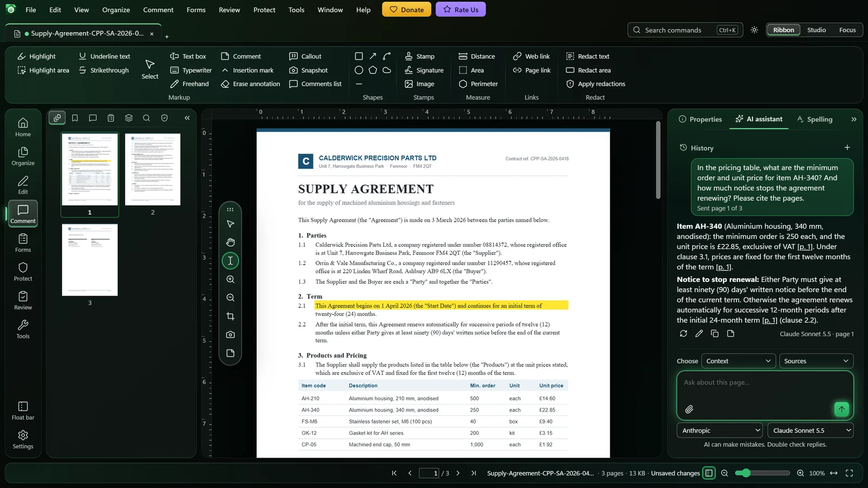Regenerate the AI assistant reply
The height and width of the screenshot is (488, 868).
point(684,333)
